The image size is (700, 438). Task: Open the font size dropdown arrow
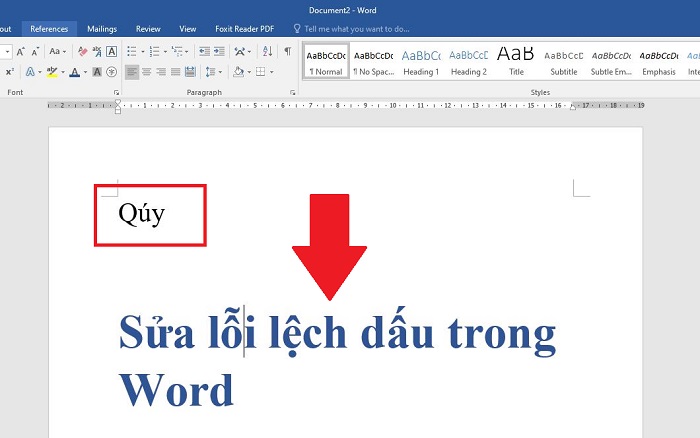7,52
